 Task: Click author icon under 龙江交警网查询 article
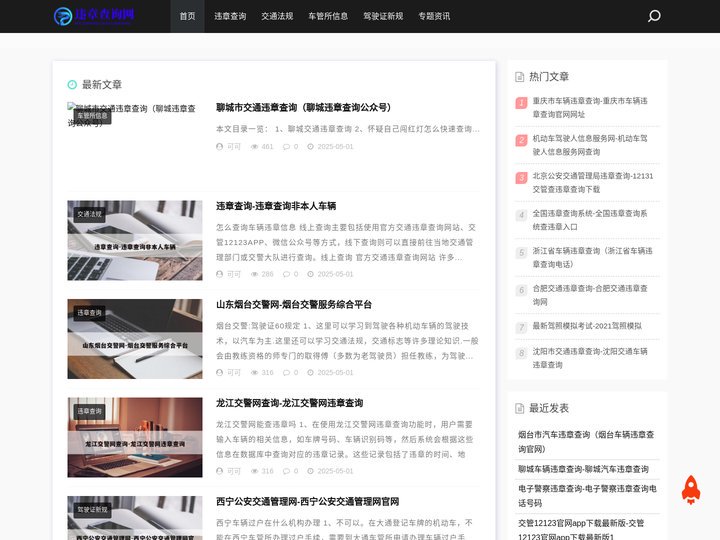pyautogui.click(x=219, y=471)
